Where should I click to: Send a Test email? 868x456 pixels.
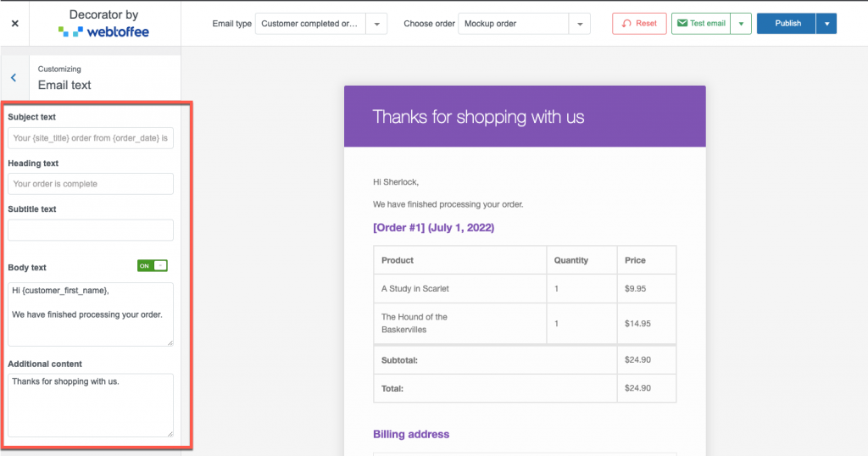[x=701, y=24]
